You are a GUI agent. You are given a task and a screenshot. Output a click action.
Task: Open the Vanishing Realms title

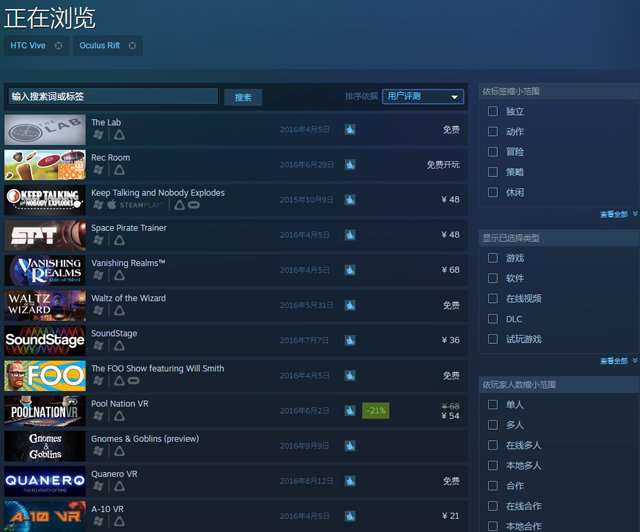pos(128,263)
